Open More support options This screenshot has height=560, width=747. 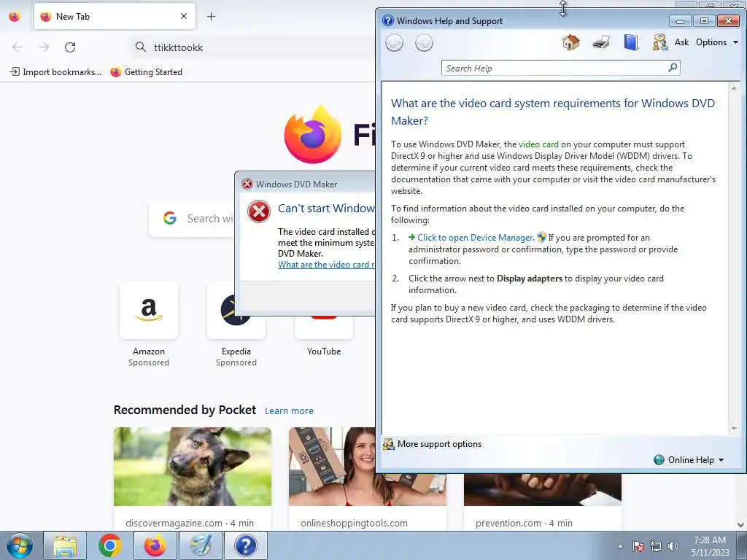point(439,444)
